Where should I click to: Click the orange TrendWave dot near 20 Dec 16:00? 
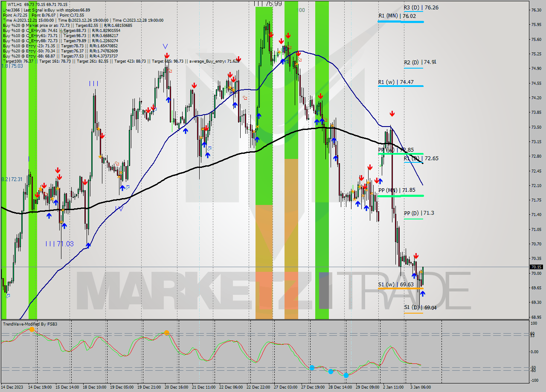pos(167,332)
